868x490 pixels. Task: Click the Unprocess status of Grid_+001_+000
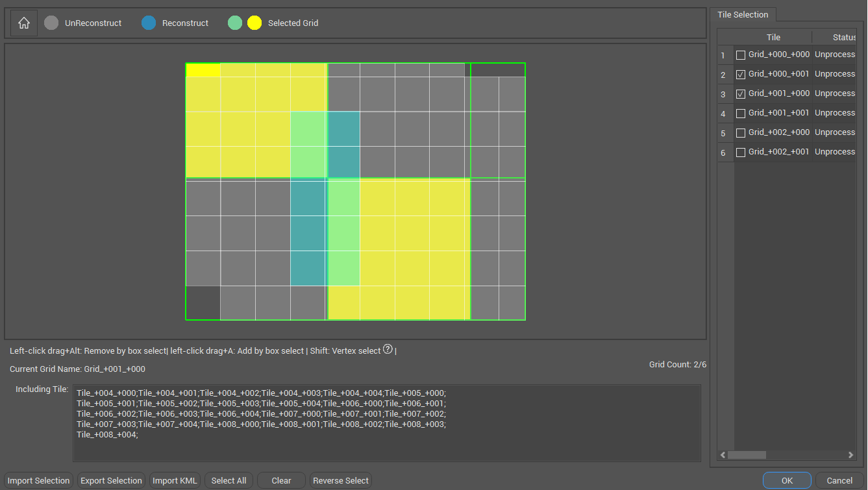tap(835, 94)
